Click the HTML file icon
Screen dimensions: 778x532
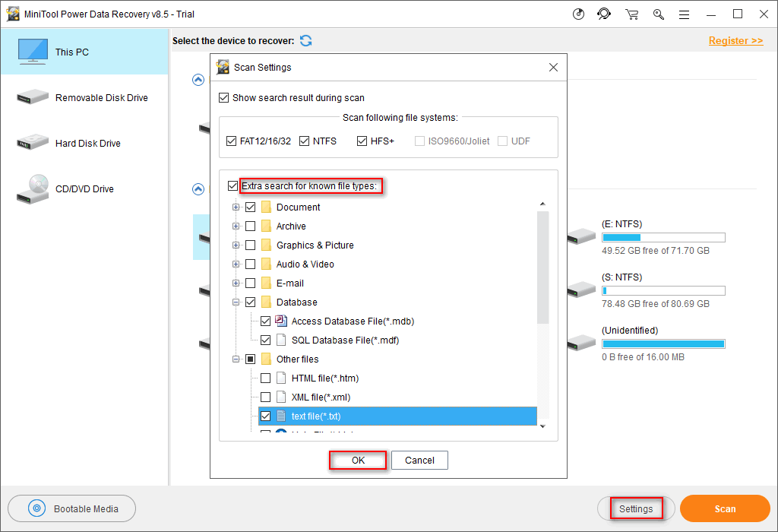pos(281,378)
